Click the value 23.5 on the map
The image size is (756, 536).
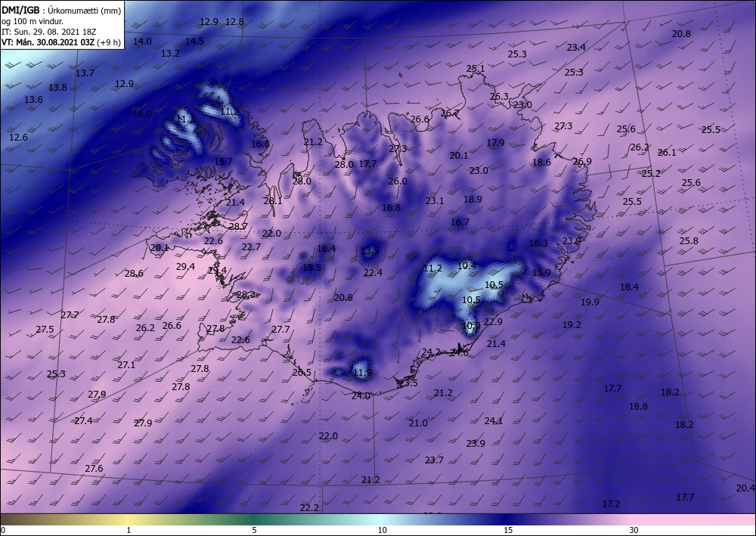click(x=408, y=383)
